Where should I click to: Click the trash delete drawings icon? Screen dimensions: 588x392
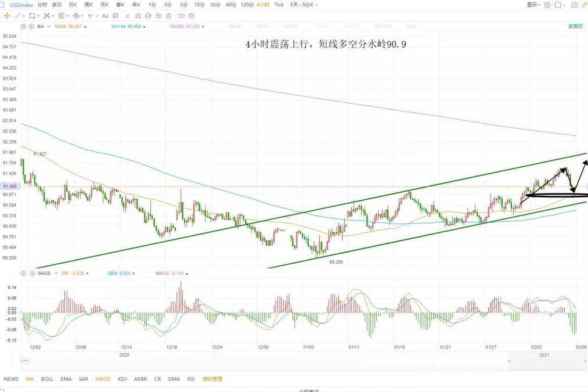(168, 16)
